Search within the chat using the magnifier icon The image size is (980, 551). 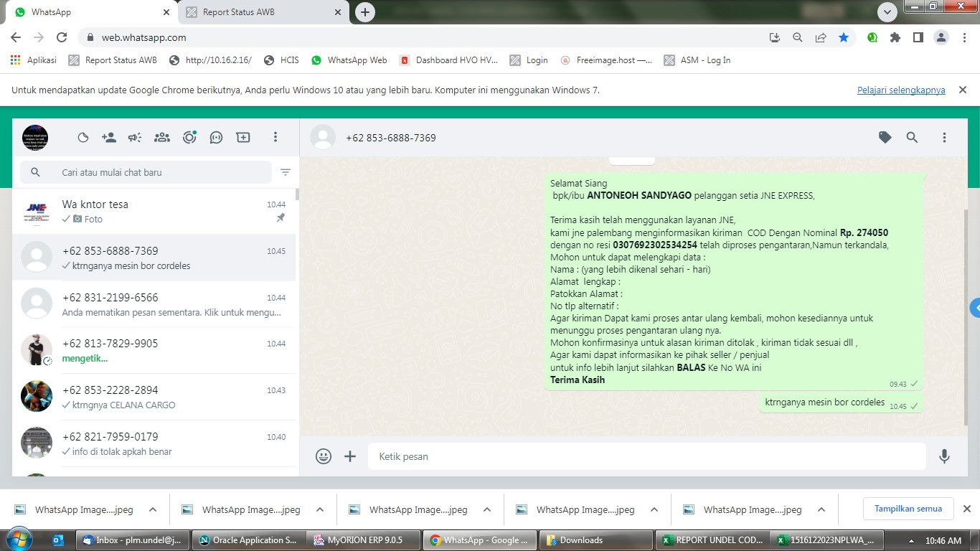coord(912,137)
